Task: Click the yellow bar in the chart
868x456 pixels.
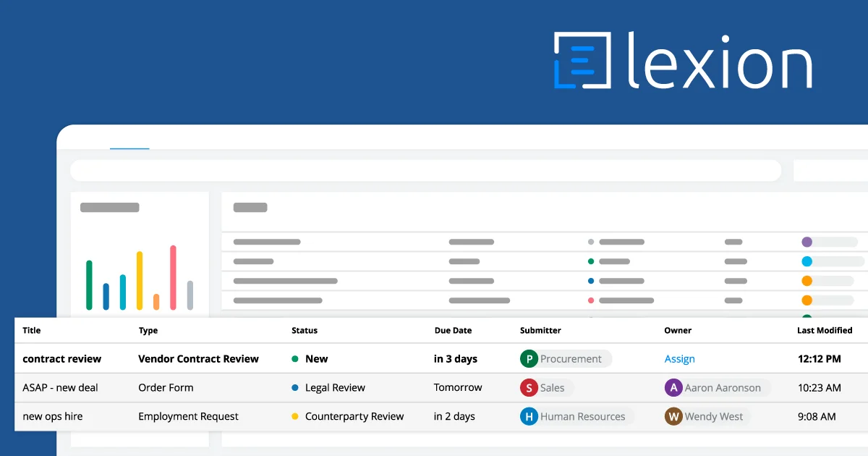Action: pyautogui.click(x=140, y=281)
